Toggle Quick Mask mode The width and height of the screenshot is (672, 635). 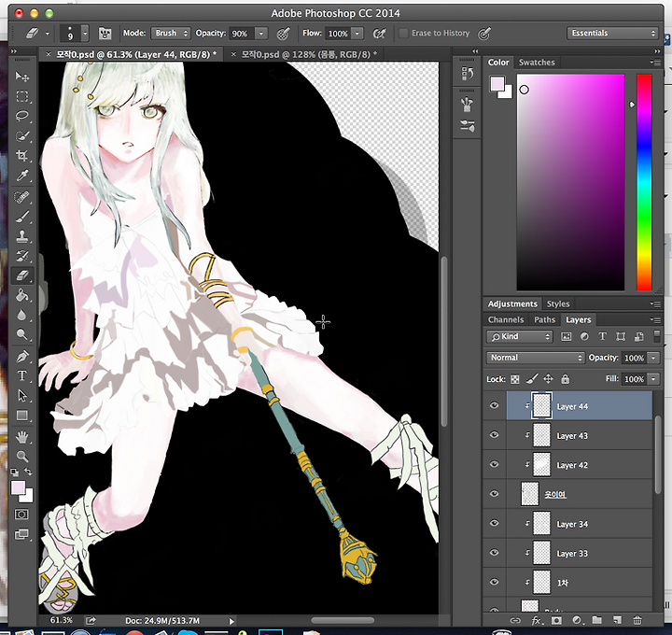(x=21, y=515)
